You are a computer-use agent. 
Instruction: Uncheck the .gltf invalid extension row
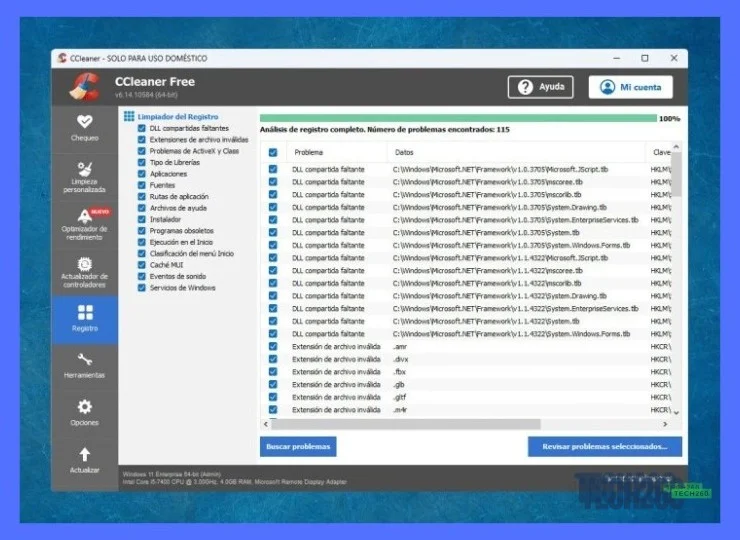(x=273, y=397)
